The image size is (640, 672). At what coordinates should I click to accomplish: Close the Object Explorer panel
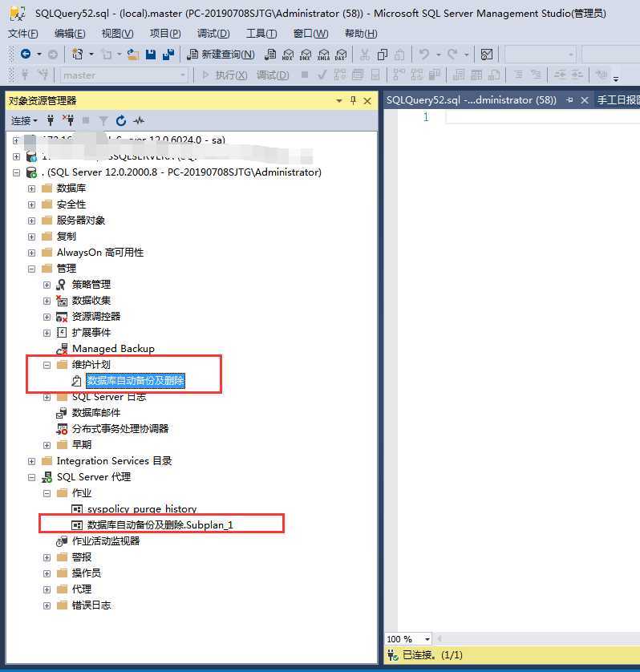(x=367, y=101)
